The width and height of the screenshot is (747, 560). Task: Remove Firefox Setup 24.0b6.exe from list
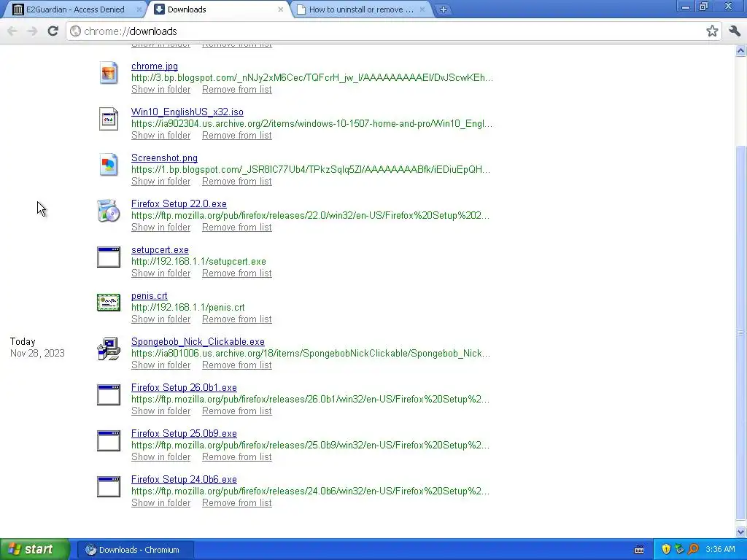pyautogui.click(x=237, y=503)
